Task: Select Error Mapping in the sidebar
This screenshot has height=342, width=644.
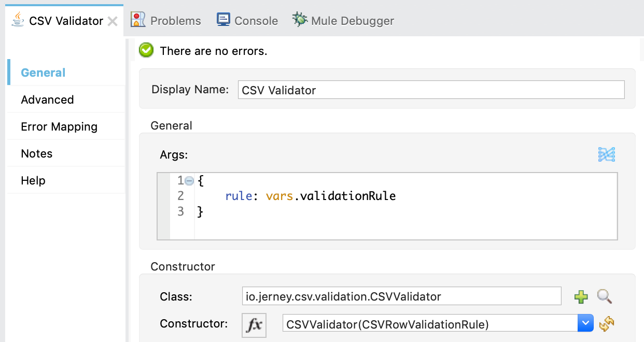Action: [x=59, y=126]
